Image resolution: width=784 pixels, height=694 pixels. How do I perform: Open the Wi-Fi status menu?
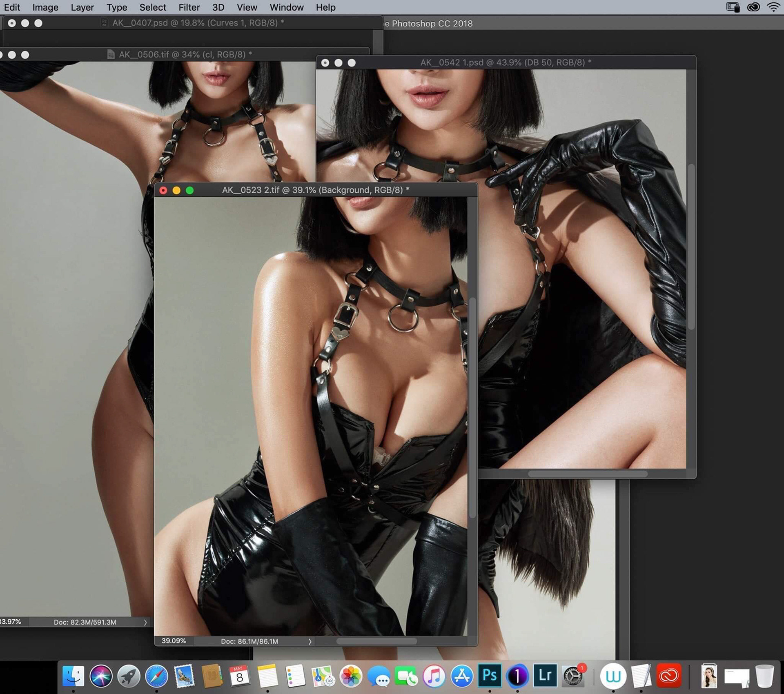pos(773,7)
